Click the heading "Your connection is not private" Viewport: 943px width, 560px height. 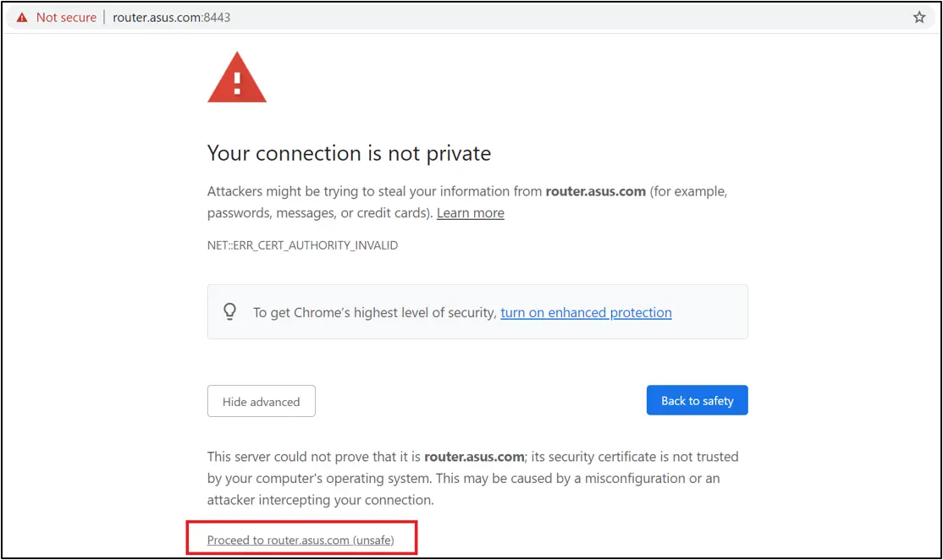click(349, 153)
